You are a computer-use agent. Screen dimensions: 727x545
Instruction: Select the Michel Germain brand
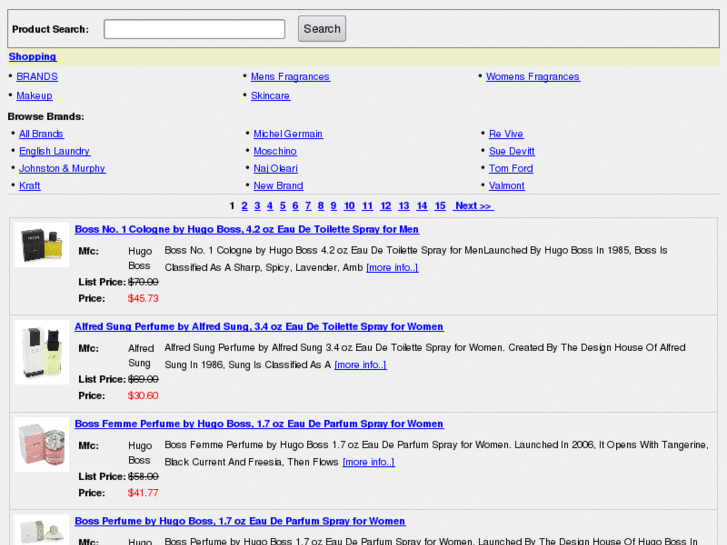pyautogui.click(x=288, y=134)
